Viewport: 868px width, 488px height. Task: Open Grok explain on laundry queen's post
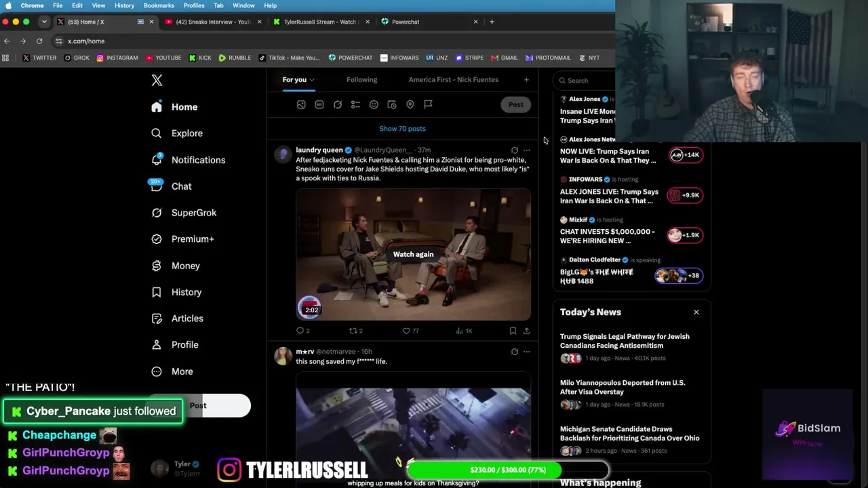(x=515, y=150)
